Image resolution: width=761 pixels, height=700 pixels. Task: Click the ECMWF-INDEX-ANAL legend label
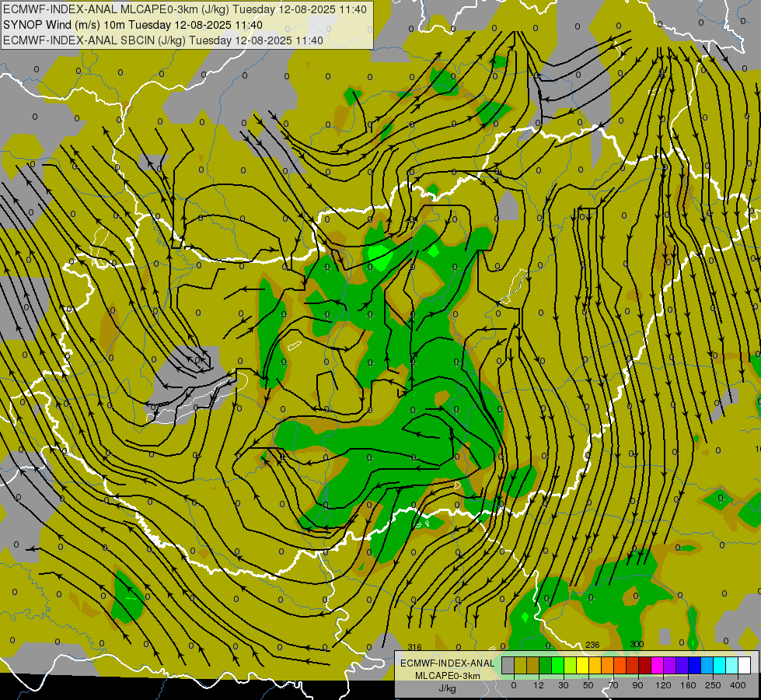448,663
